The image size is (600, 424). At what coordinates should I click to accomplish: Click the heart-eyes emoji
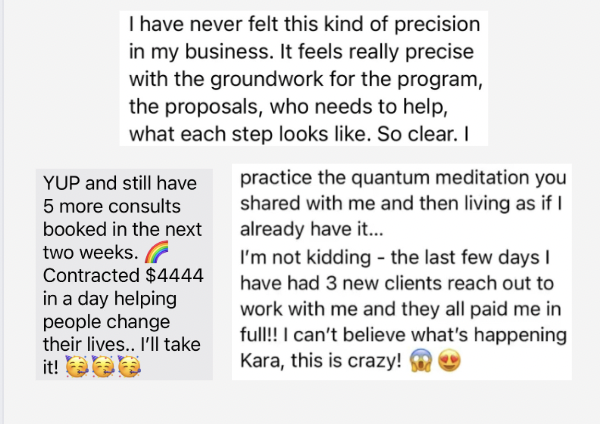(x=448, y=361)
